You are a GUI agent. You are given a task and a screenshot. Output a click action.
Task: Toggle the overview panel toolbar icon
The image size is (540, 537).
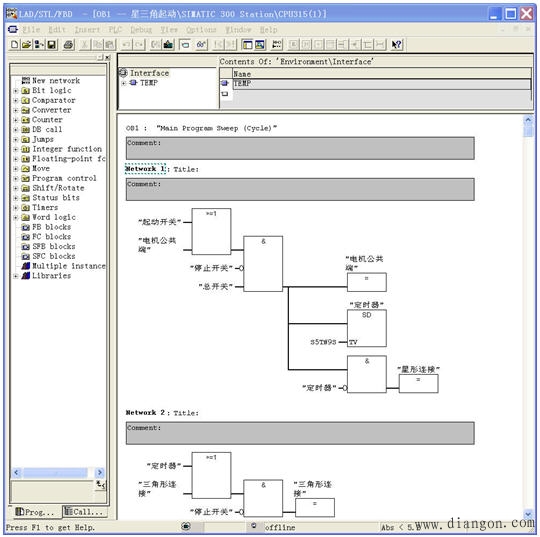[x=247, y=44]
